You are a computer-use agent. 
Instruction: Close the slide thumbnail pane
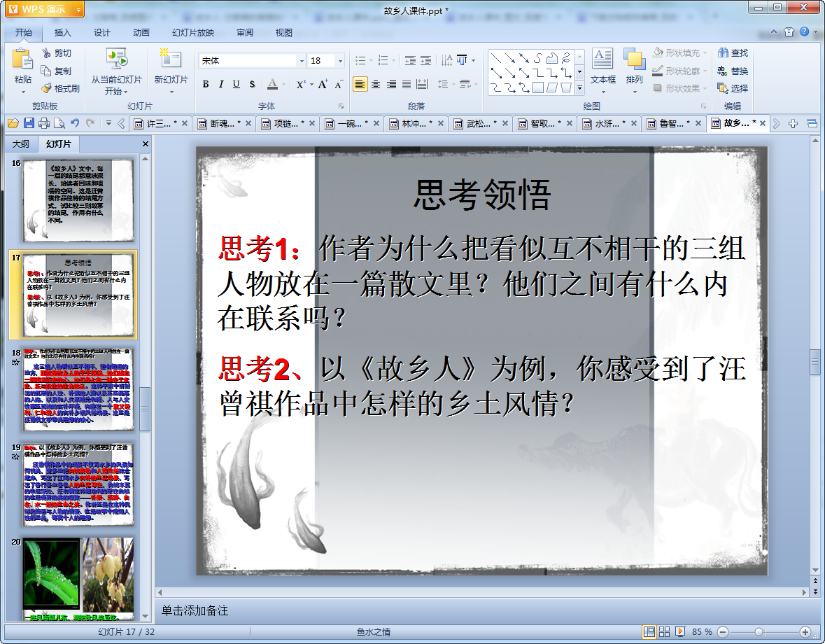[146, 143]
